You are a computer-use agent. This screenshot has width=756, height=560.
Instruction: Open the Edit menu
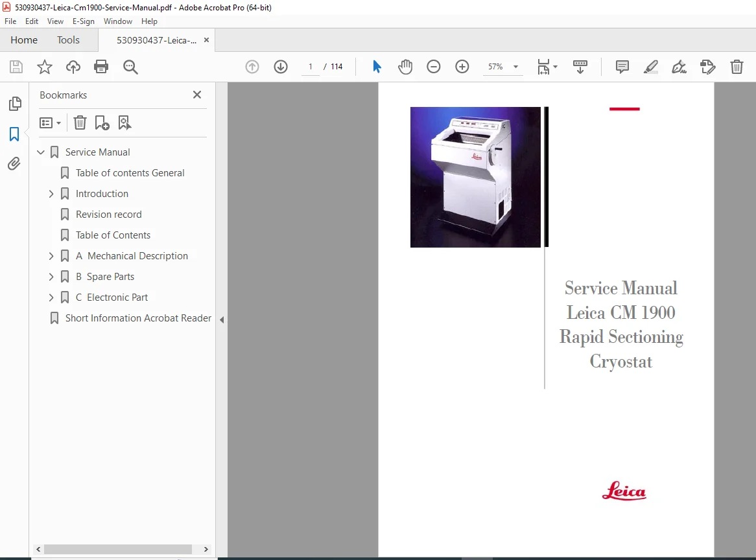coord(32,21)
